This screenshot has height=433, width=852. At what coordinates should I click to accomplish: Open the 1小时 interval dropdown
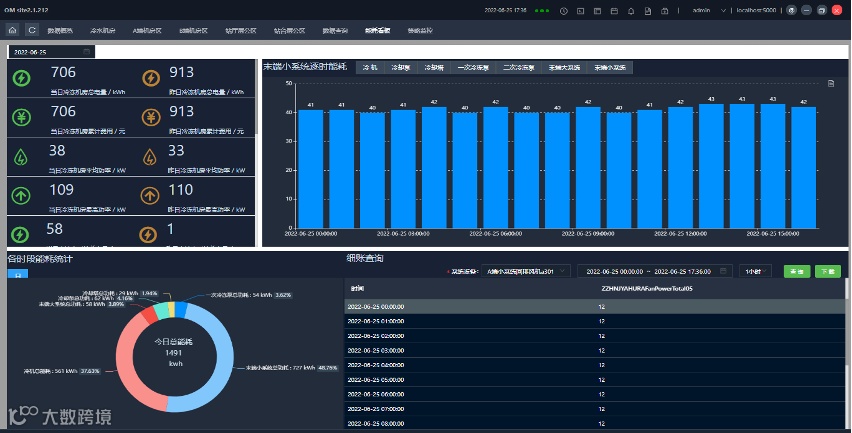pyautogui.click(x=755, y=271)
